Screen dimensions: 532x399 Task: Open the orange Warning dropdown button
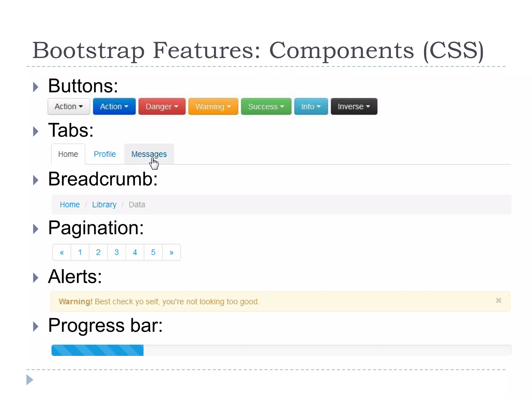(213, 107)
